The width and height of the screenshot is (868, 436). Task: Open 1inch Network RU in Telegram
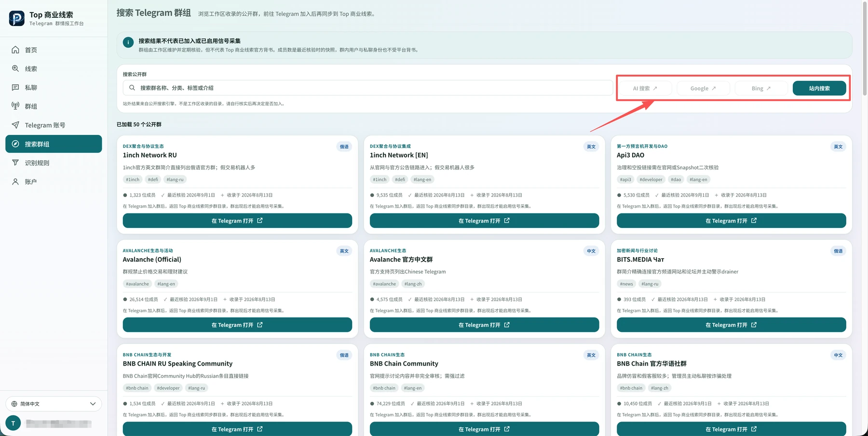pyautogui.click(x=237, y=221)
